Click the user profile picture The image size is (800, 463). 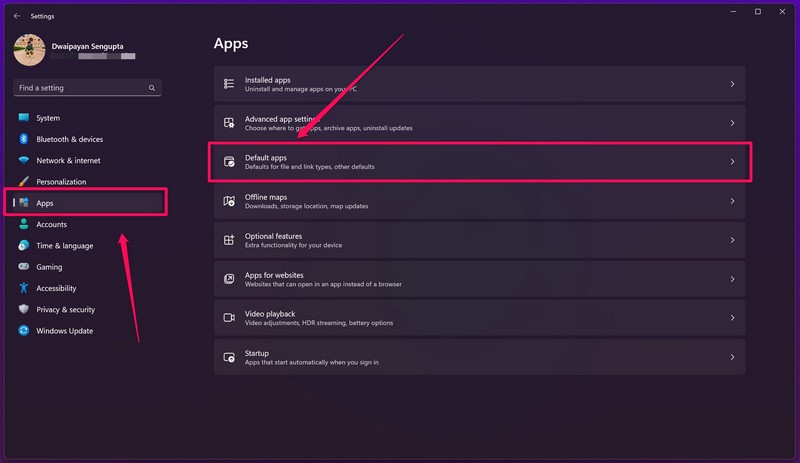30,50
